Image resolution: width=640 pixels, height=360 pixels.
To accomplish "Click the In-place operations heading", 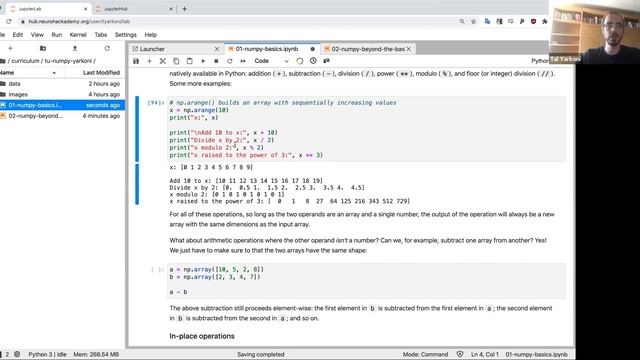I will tap(202, 336).
